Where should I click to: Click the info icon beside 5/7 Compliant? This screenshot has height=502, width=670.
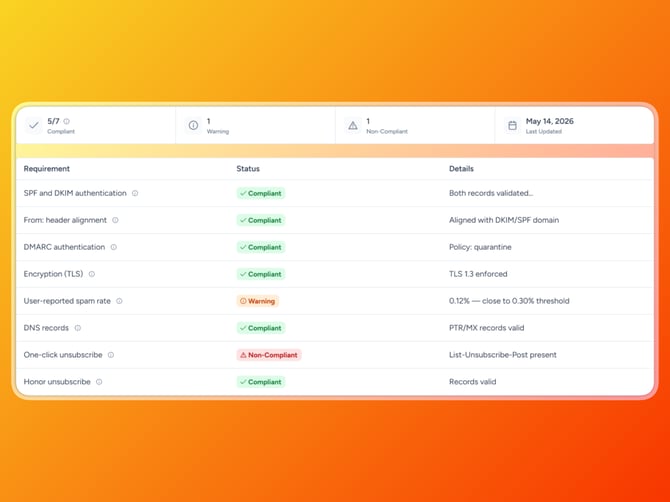67,121
